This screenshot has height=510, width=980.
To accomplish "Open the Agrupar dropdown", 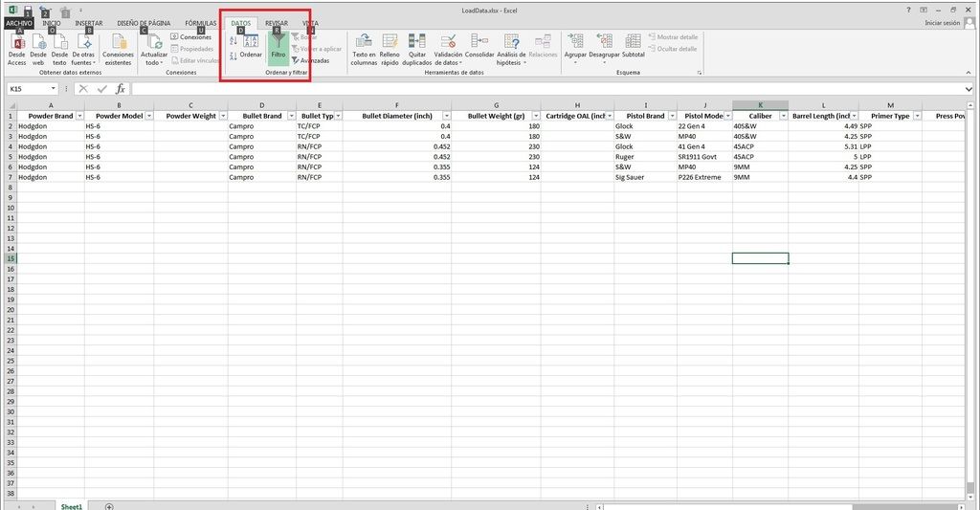I will point(575,50).
